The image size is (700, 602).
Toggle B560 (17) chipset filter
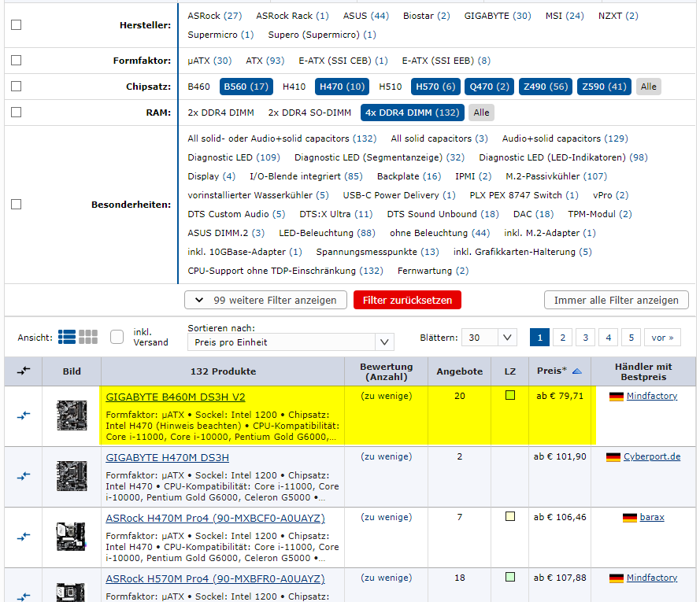246,87
